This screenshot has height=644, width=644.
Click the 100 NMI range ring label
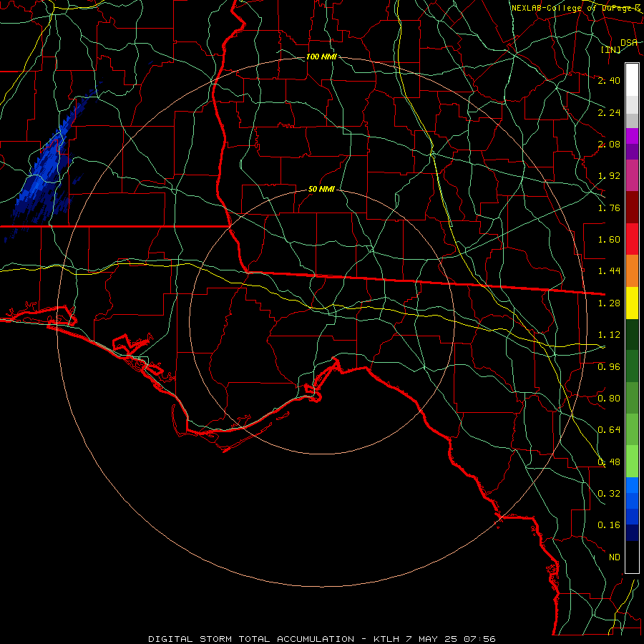pyautogui.click(x=321, y=57)
